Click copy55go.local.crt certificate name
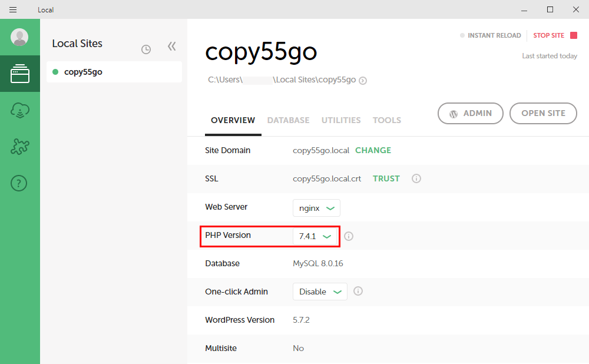589x364 pixels. [327, 179]
